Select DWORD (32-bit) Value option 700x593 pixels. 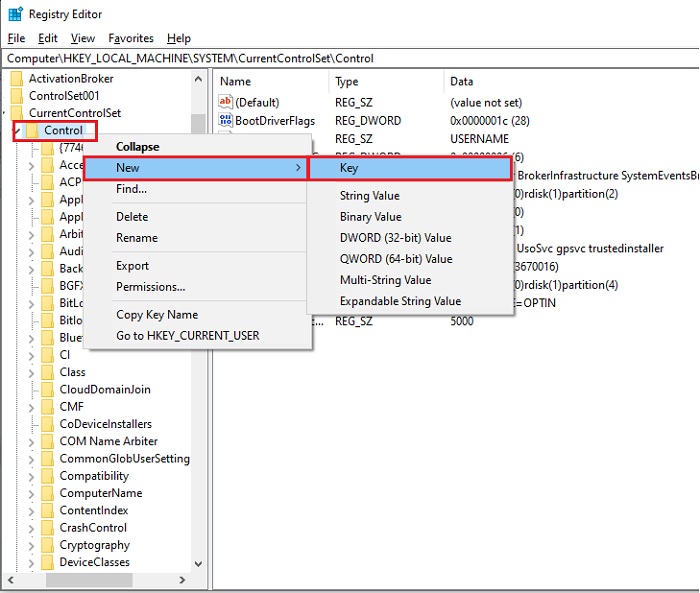coord(395,238)
